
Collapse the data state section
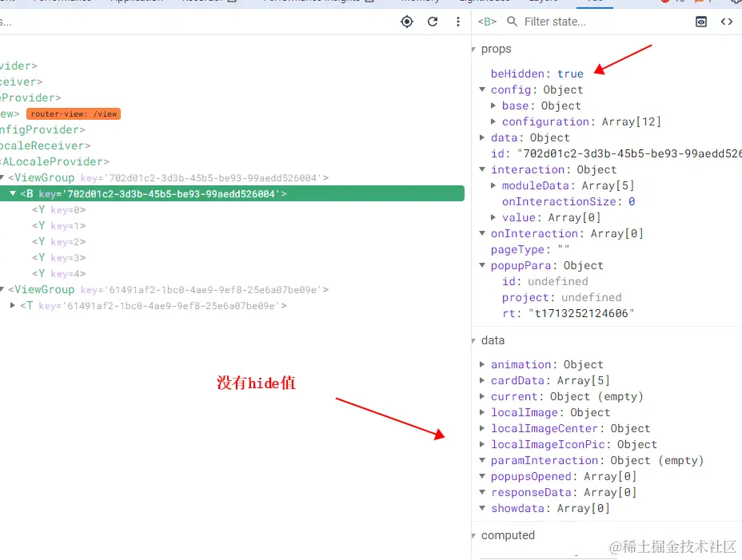[473, 340]
